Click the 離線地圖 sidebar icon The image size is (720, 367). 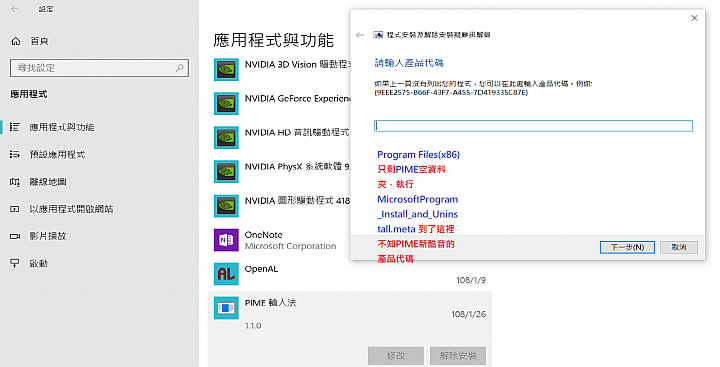(x=15, y=182)
